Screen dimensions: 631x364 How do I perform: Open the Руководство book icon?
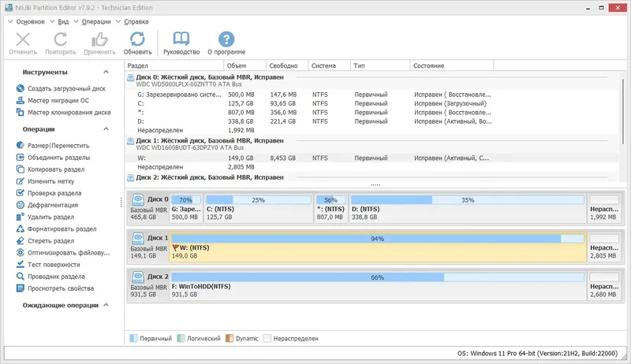(x=181, y=39)
